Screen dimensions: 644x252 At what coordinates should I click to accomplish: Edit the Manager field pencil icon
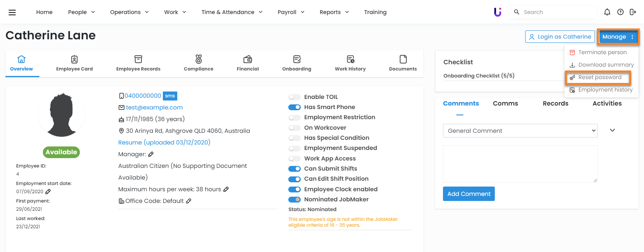[x=151, y=154]
